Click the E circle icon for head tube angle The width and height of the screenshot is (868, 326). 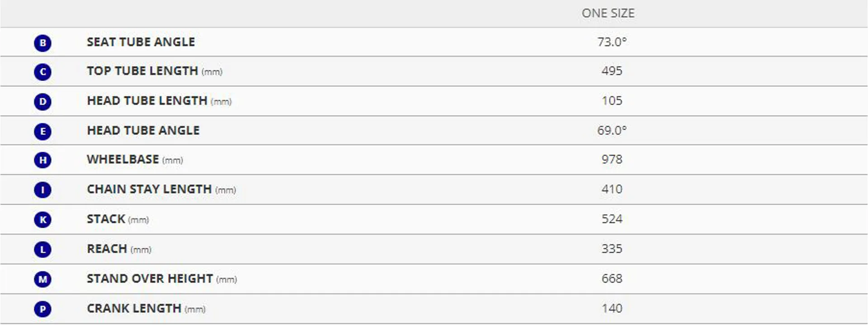[x=42, y=131]
